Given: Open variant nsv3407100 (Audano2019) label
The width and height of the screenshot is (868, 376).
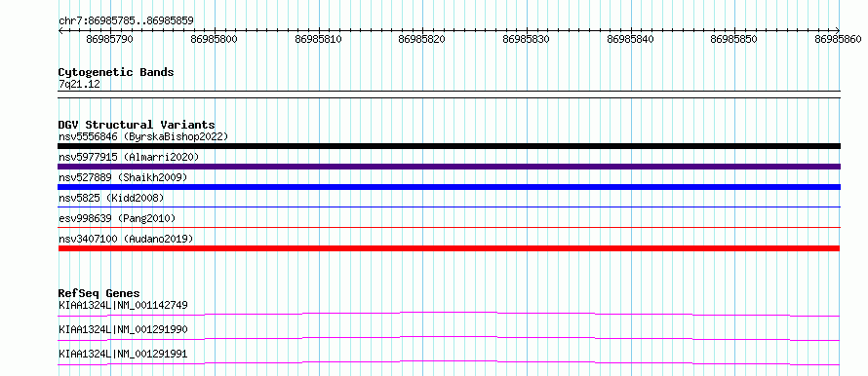Looking at the screenshot, I should (126, 239).
